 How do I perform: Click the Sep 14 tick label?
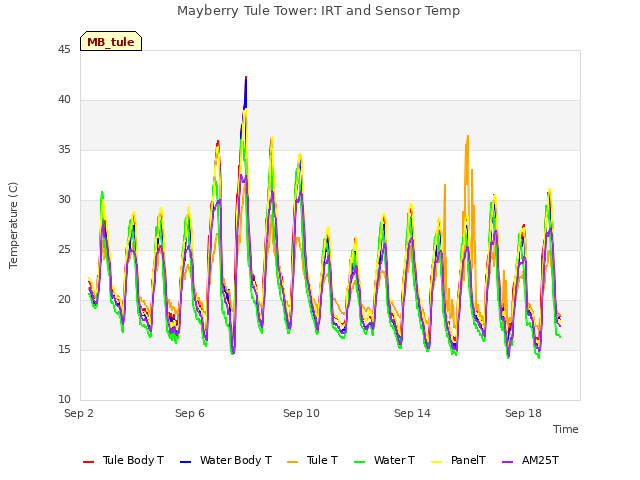412,413
